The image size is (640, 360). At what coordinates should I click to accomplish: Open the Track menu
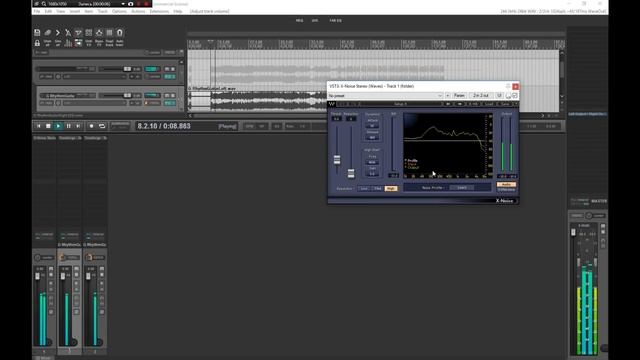pos(102,11)
